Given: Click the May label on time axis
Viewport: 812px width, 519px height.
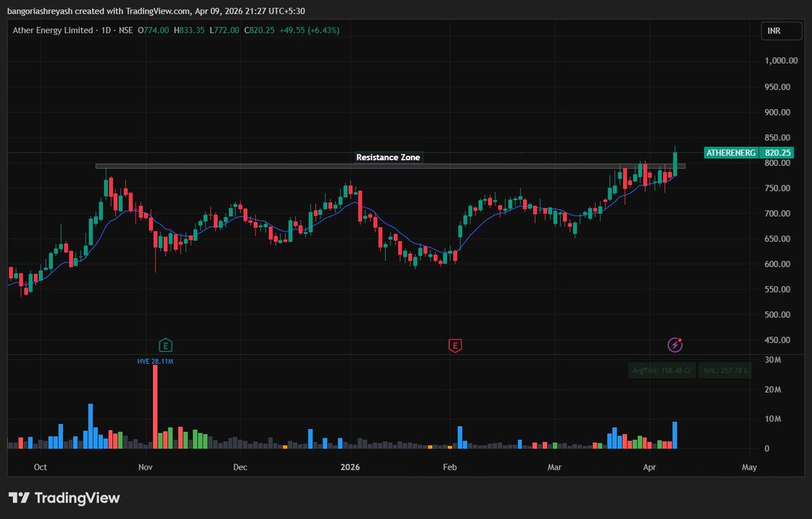Looking at the screenshot, I should pyautogui.click(x=749, y=468).
